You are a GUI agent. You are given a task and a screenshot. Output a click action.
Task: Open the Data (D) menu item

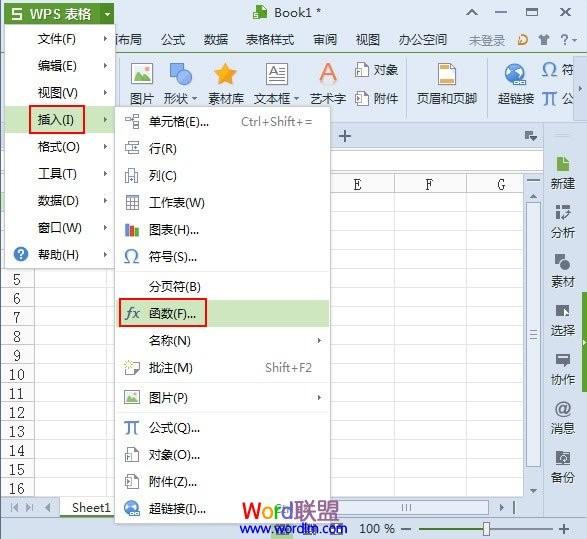[x=59, y=201]
